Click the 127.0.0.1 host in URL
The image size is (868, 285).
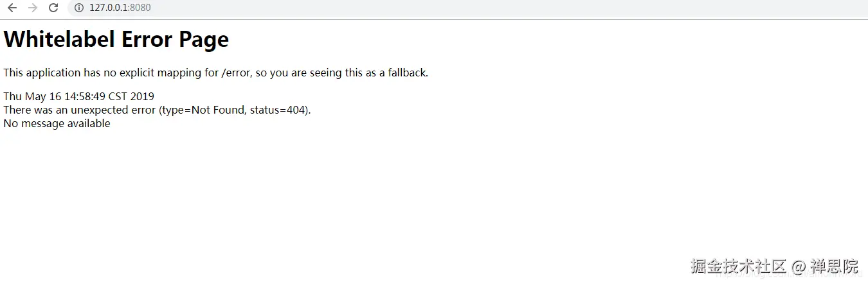[x=109, y=8]
